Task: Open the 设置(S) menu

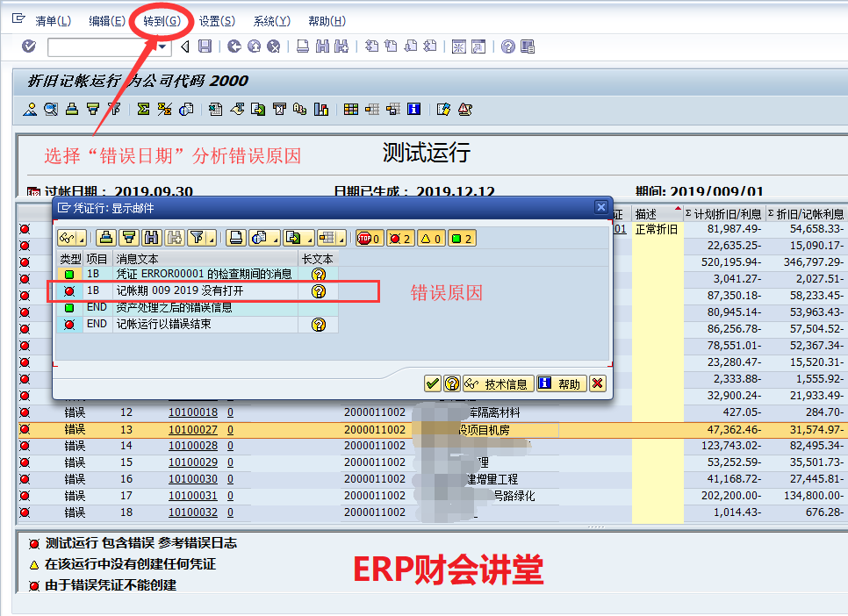Action: coord(217,21)
